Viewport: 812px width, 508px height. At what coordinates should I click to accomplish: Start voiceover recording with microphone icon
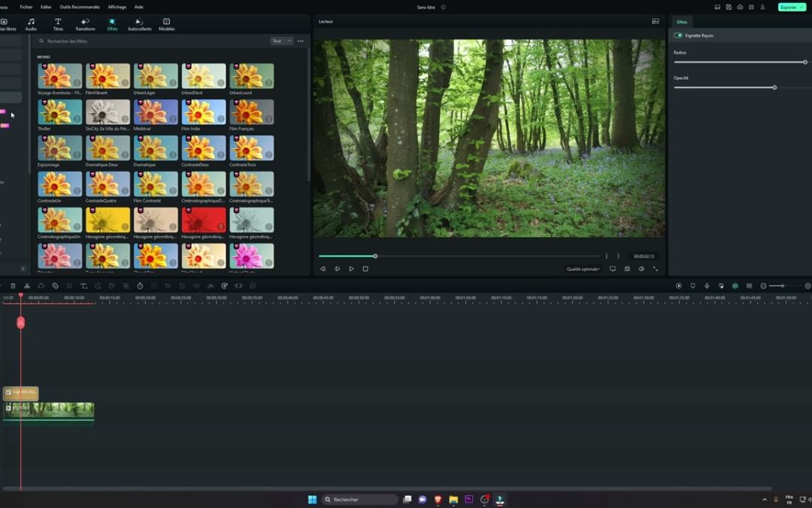point(706,286)
